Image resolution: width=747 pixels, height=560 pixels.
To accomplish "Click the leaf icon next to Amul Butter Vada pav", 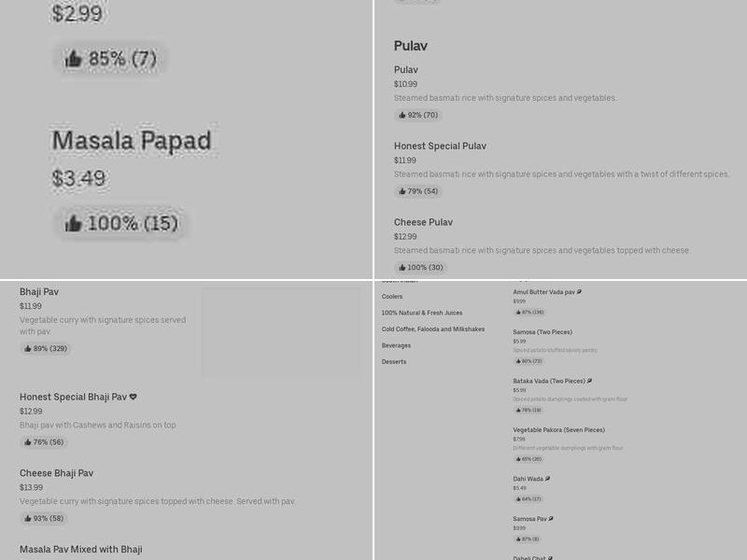I will click(x=579, y=292).
